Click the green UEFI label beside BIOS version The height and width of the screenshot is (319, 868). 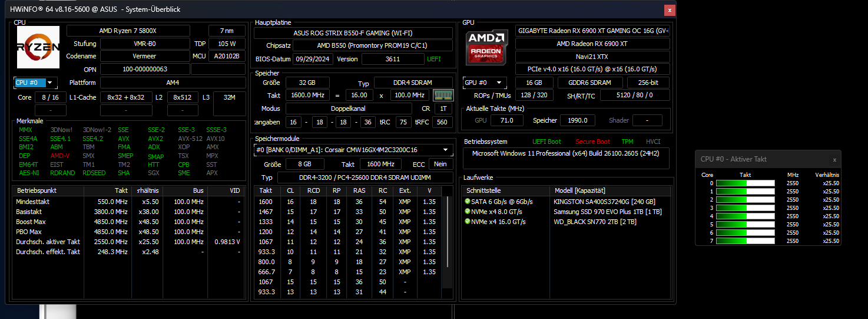pos(433,59)
